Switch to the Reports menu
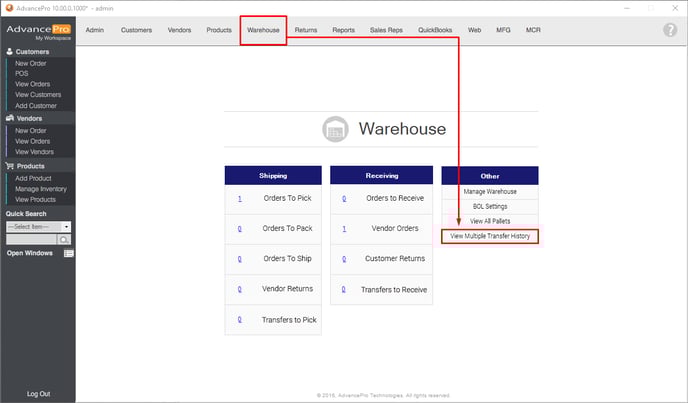Image resolution: width=688 pixels, height=403 pixels. coord(343,30)
